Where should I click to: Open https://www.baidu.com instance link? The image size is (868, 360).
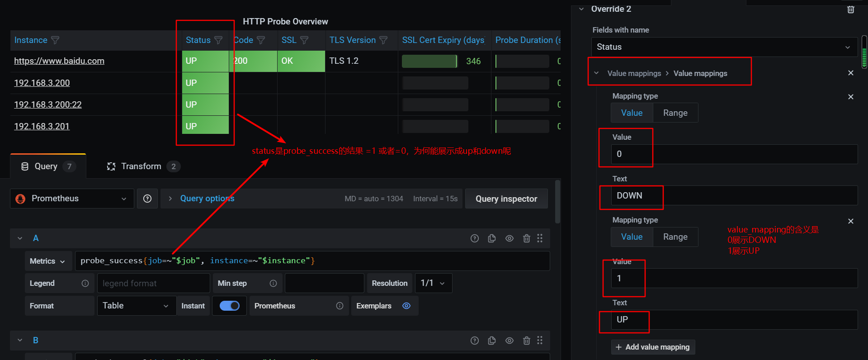[59, 61]
